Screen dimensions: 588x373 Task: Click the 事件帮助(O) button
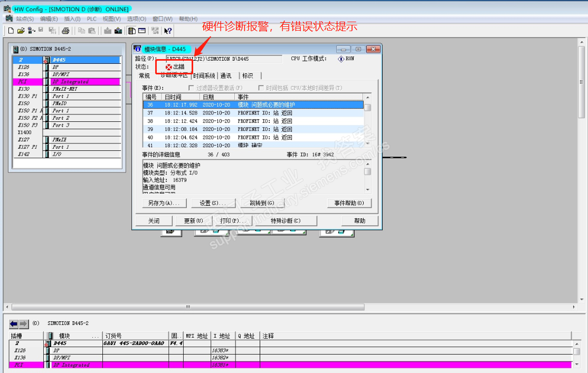pyautogui.click(x=349, y=203)
